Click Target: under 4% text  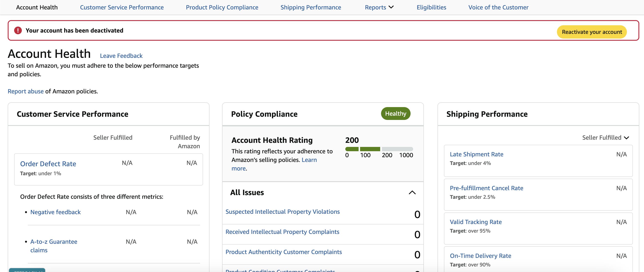[470, 163]
